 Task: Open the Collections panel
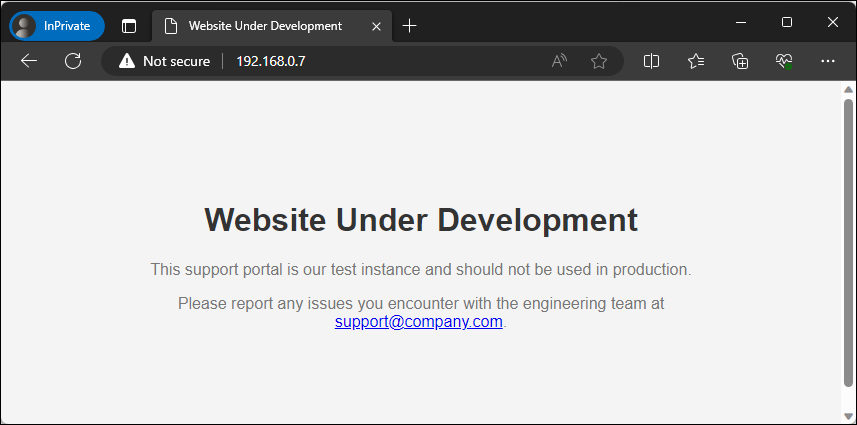740,61
